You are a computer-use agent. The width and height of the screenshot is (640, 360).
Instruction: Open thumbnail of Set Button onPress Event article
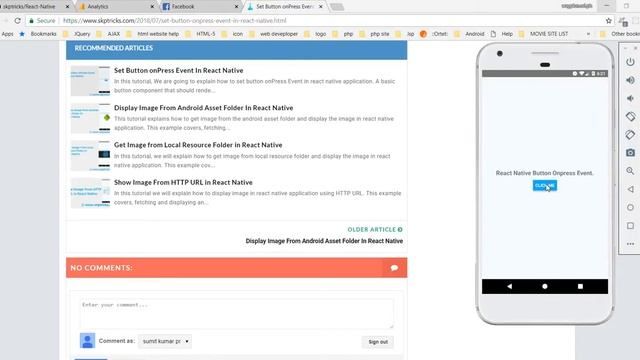(x=90, y=81)
